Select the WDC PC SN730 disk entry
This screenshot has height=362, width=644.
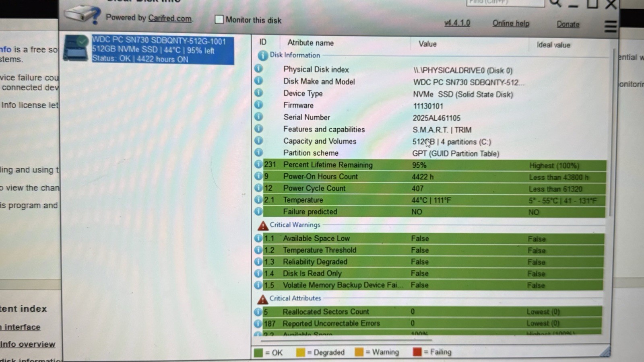click(x=163, y=49)
